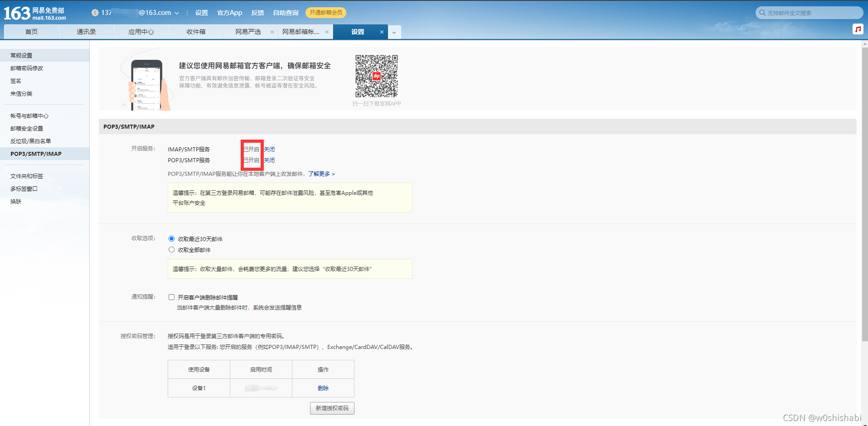Enable 开启客户端删除邮件提醒 checkbox
Image resolution: width=868 pixels, height=426 pixels.
pos(171,297)
